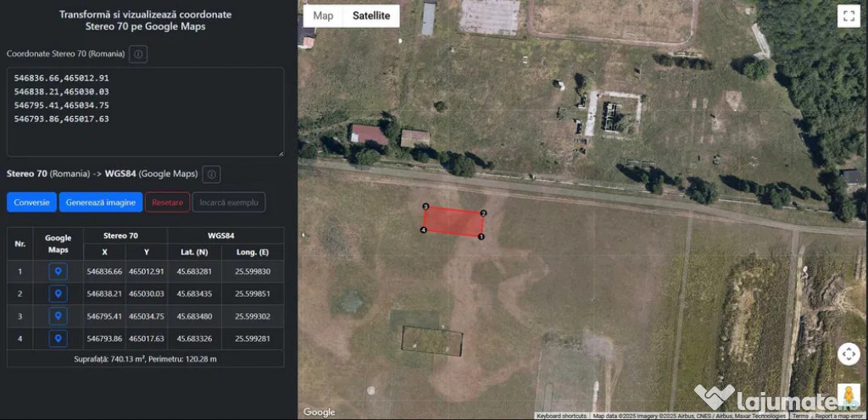Viewport: 868px width, 420px height.
Task: Click polygon vertex marker 1 on map
Action: (481, 236)
